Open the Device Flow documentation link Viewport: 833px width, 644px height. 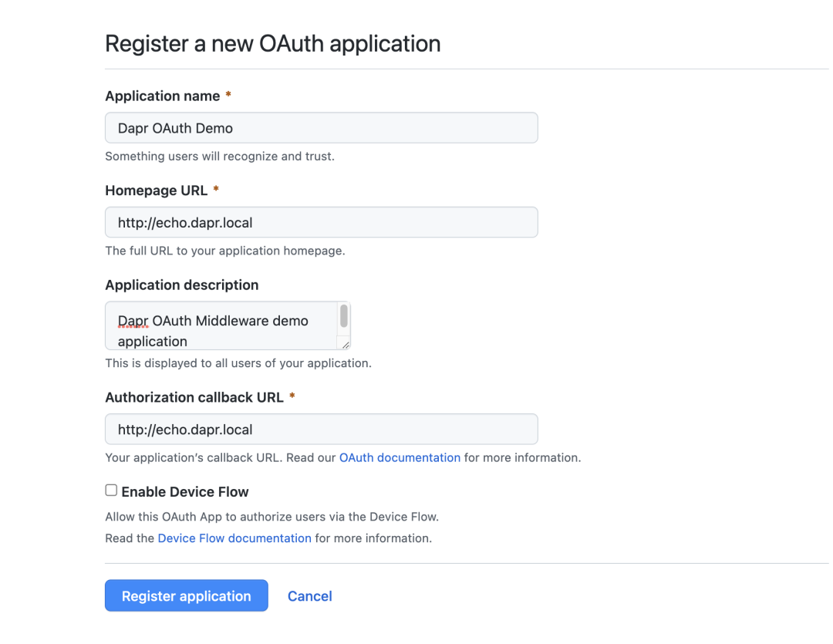tap(234, 538)
